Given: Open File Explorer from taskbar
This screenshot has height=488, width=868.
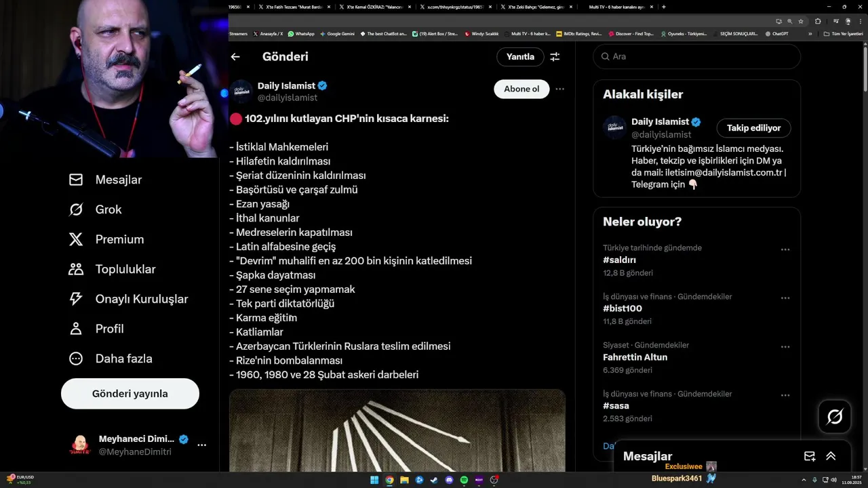Looking at the screenshot, I should point(404,480).
